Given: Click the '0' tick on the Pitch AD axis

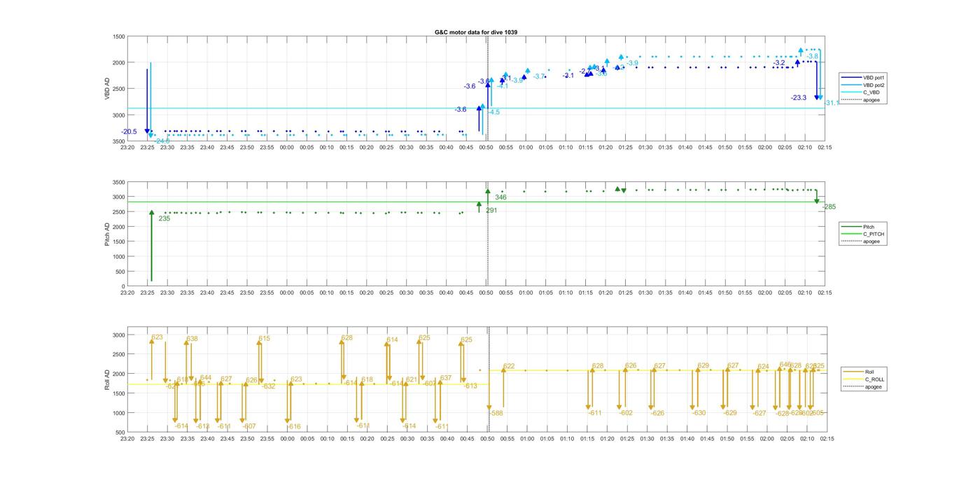Looking at the screenshot, I should point(123,286).
